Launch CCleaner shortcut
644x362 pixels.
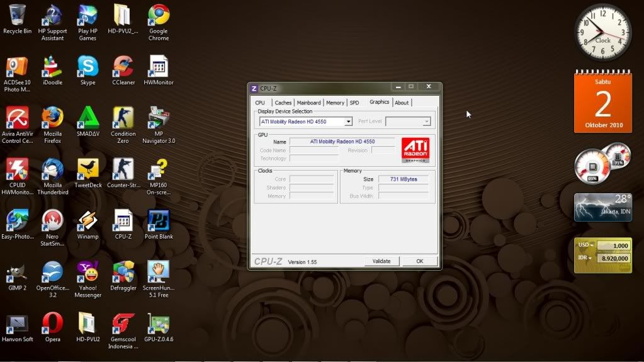point(123,71)
